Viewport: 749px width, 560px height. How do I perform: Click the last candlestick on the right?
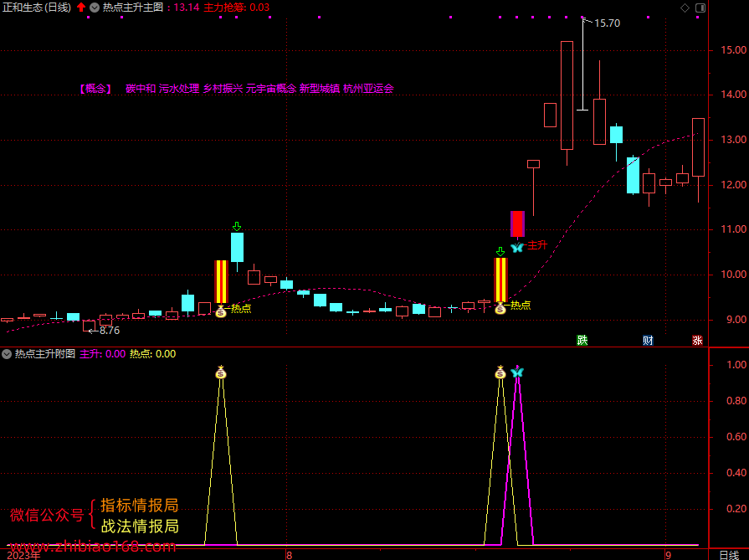click(698, 147)
